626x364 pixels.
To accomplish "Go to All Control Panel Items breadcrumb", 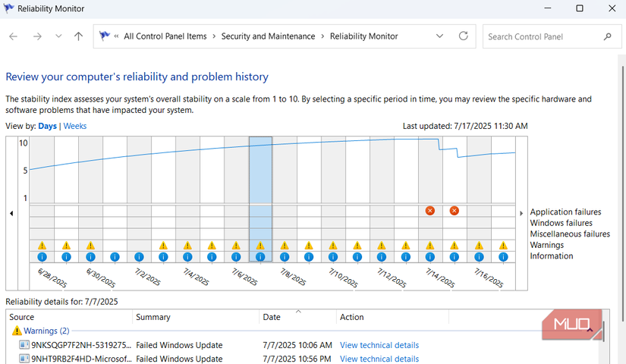I will (x=165, y=36).
